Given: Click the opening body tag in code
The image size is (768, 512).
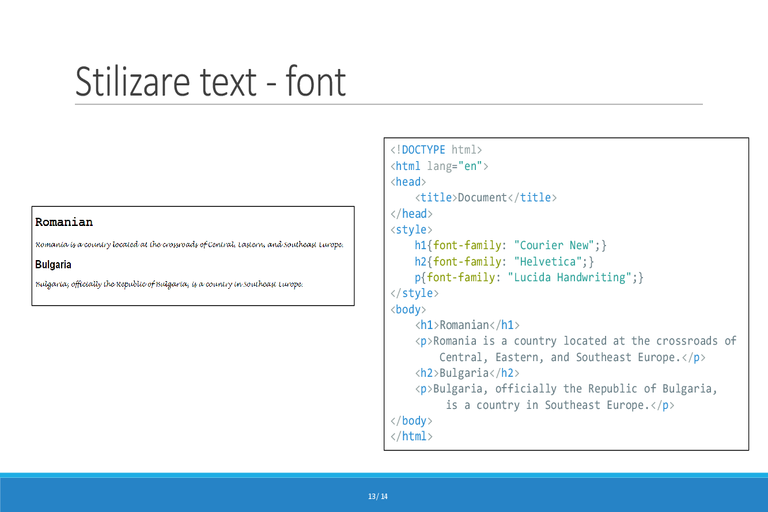Looking at the screenshot, I should click(408, 309).
